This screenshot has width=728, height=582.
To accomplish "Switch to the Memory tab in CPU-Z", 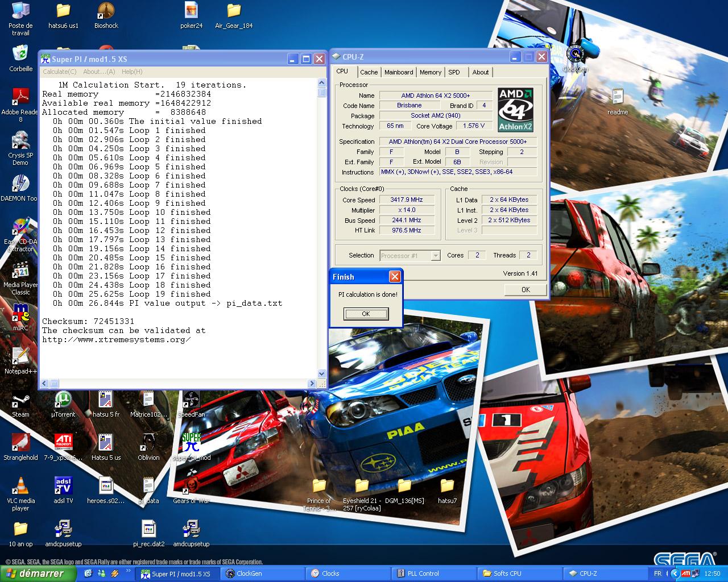I will 431,72.
